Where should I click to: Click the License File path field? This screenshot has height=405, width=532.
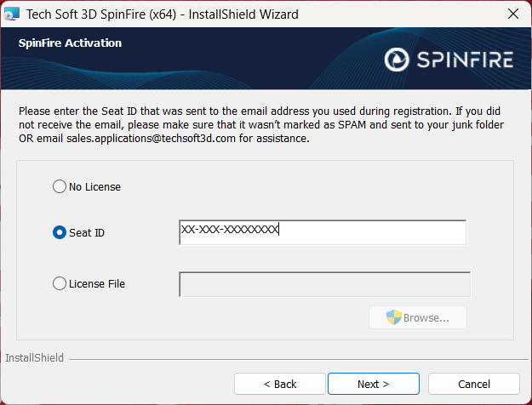click(x=324, y=284)
